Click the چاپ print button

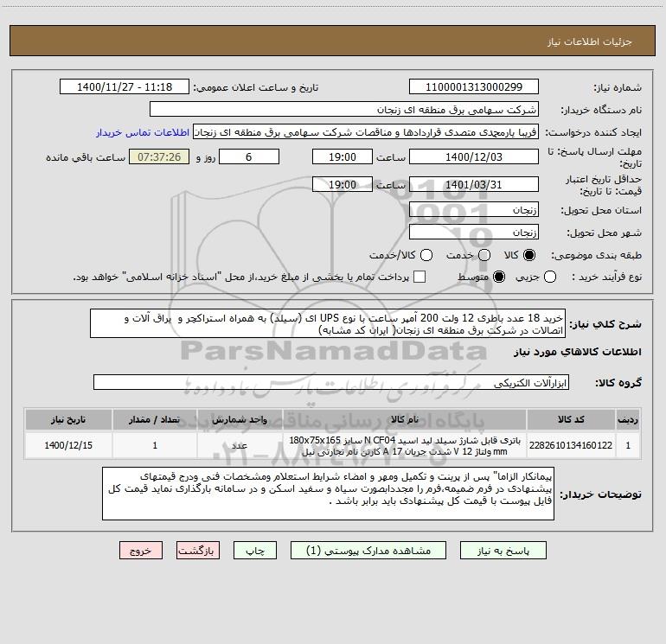pyautogui.click(x=255, y=551)
